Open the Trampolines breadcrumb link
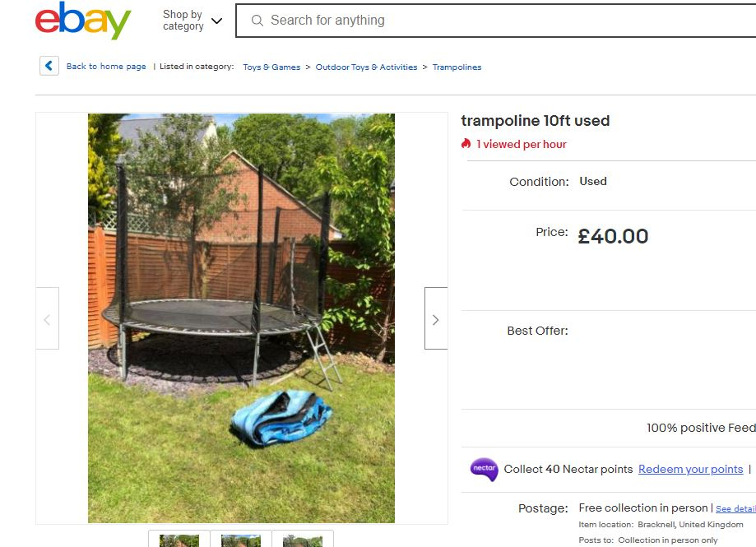 [x=457, y=67]
